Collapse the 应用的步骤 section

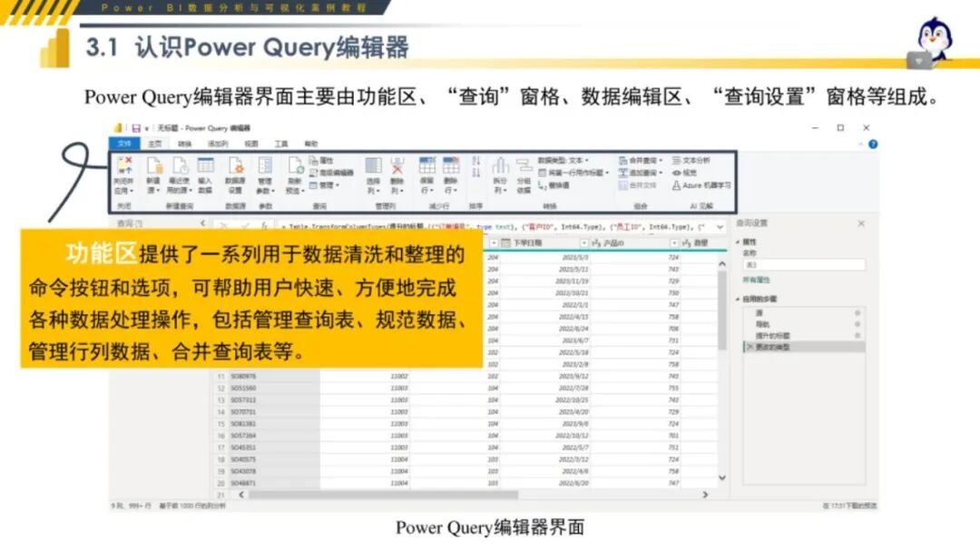(738, 300)
